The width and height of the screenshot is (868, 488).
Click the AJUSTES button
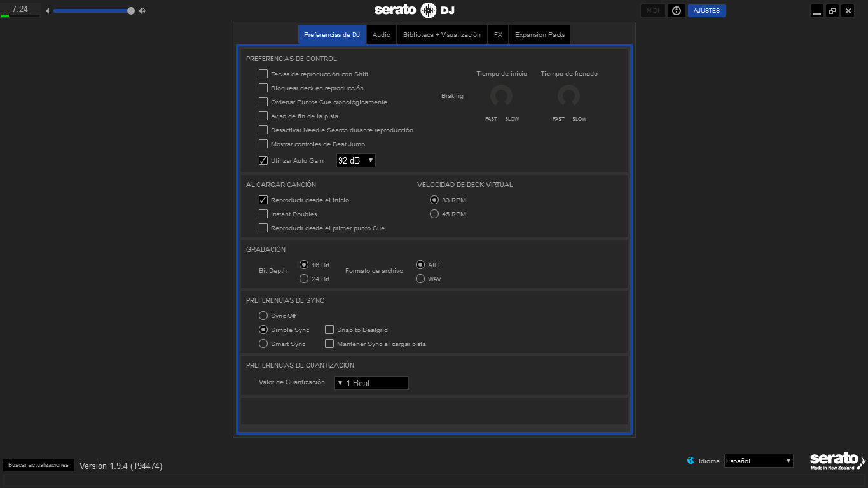click(x=706, y=11)
